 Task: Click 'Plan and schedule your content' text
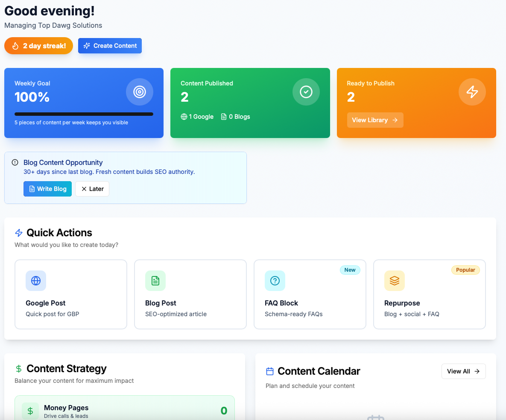pyautogui.click(x=310, y=386)
